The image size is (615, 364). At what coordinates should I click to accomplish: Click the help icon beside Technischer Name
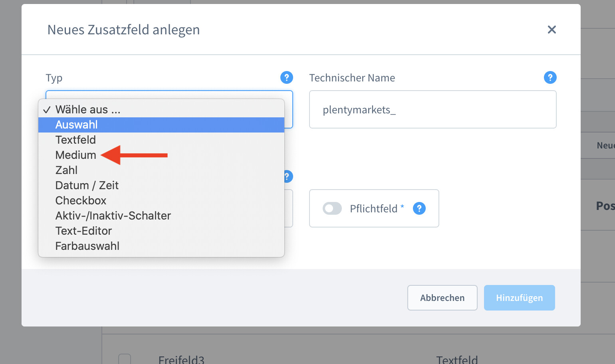click(550, 77)
